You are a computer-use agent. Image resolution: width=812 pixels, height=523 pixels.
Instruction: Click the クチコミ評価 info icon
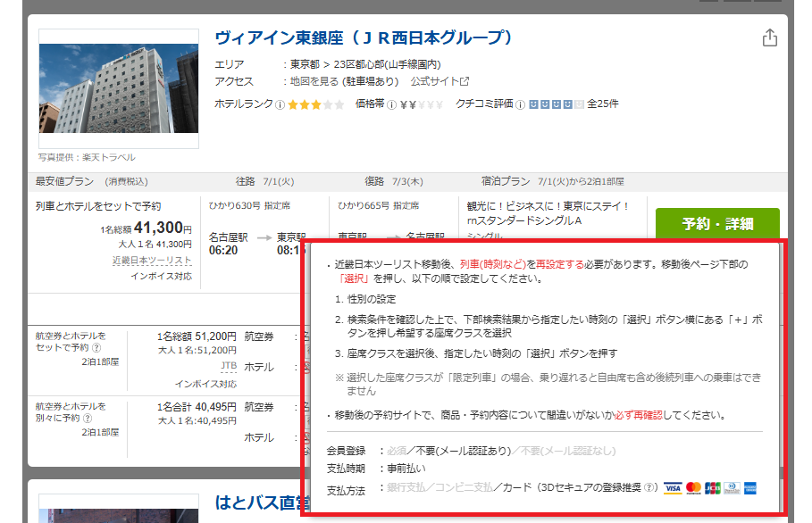(521, 104)
